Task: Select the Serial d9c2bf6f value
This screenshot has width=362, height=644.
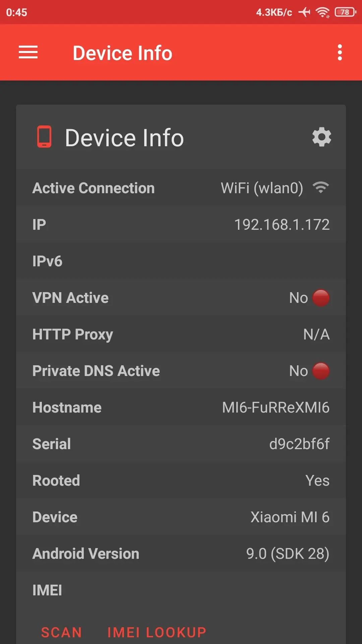Action: [x=299, y=444]
